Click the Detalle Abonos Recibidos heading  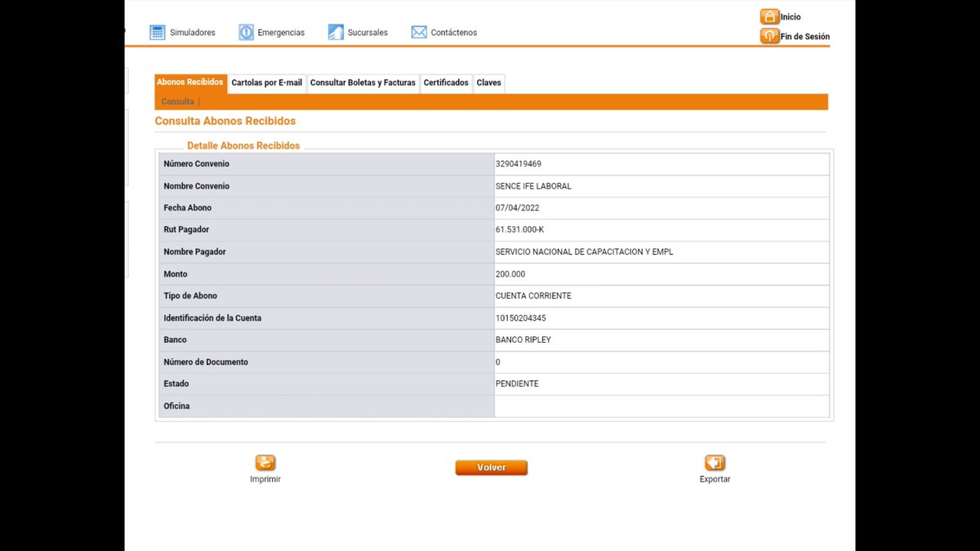pos(243,146)
